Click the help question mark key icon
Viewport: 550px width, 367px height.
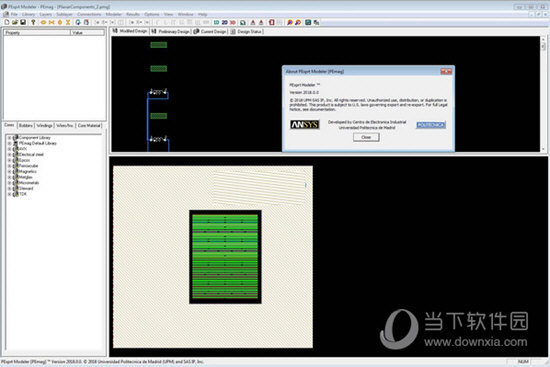click(33, 22)
